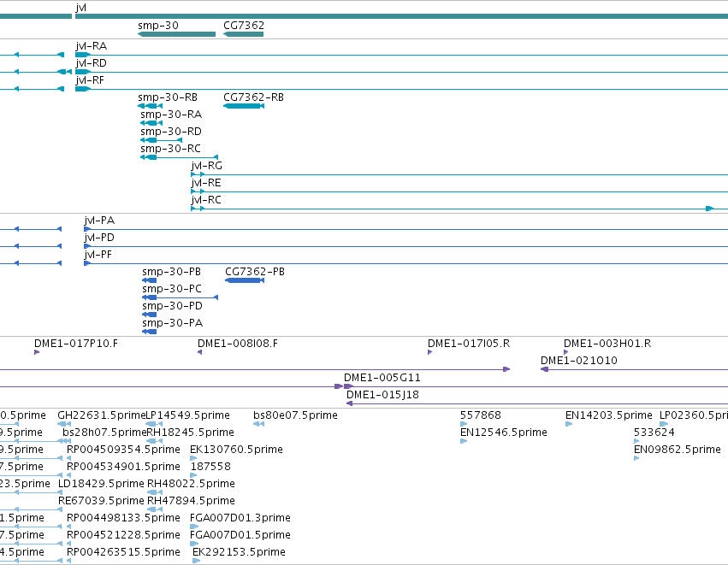Select the CG7362-PB protein bar
The height and width of the screenshot is (565, 728).
click(x=244, y=280)
